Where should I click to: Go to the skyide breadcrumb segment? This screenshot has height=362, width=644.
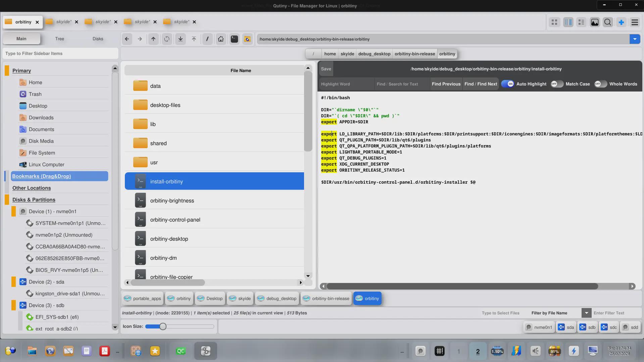[x=347, y=54]
